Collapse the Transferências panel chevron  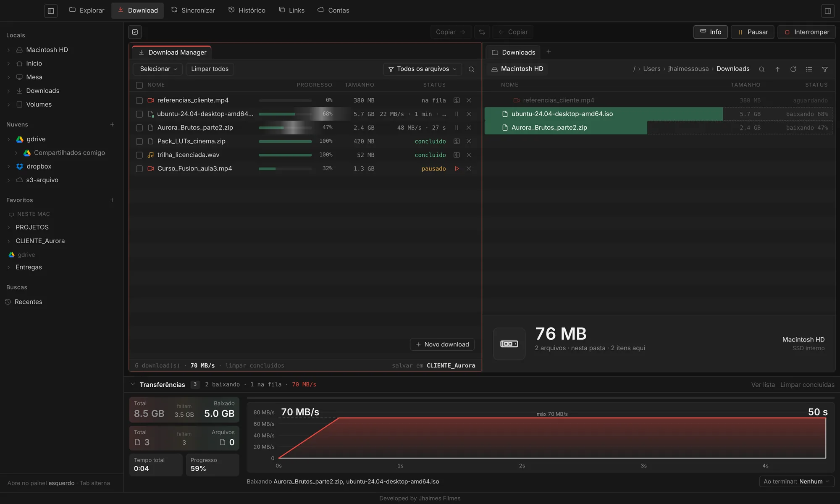point(133,384)
